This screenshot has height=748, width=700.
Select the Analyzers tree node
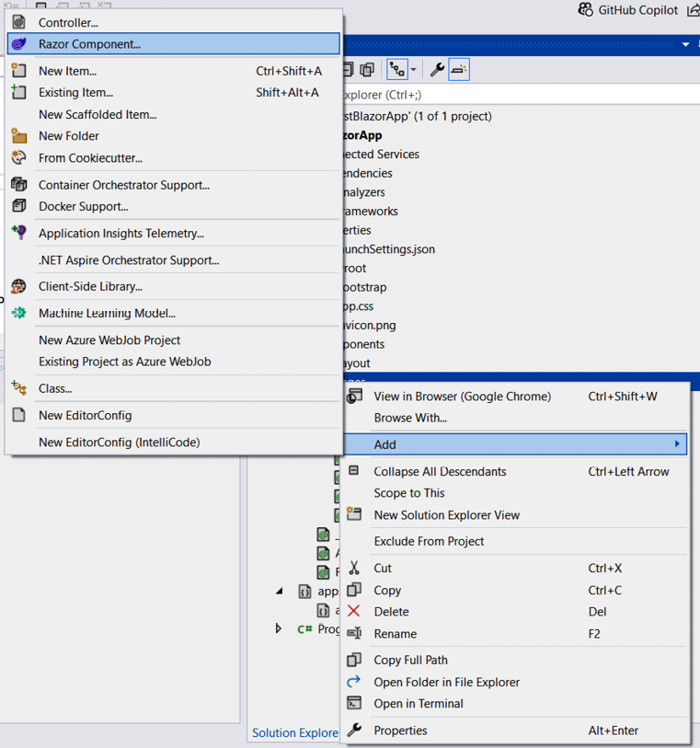(363, 191)
